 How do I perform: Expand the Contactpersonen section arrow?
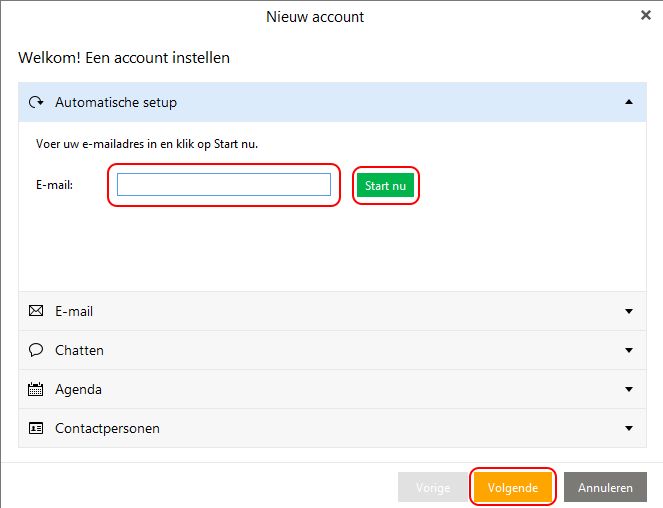[x=628, y=428]
